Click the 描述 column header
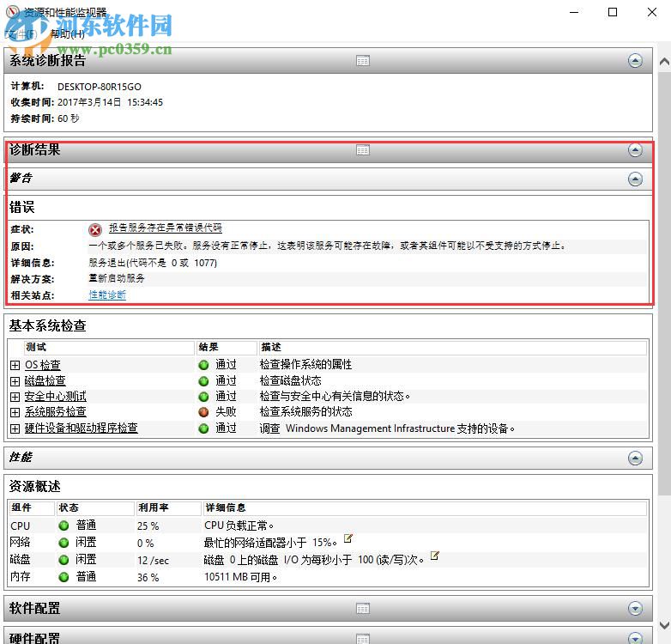The width and height of the screenshot is (671, 644). [x=453, y=347]
